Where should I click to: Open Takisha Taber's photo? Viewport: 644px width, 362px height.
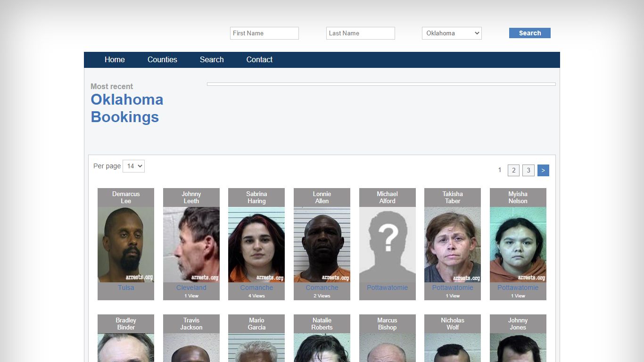tap(453, 245)
